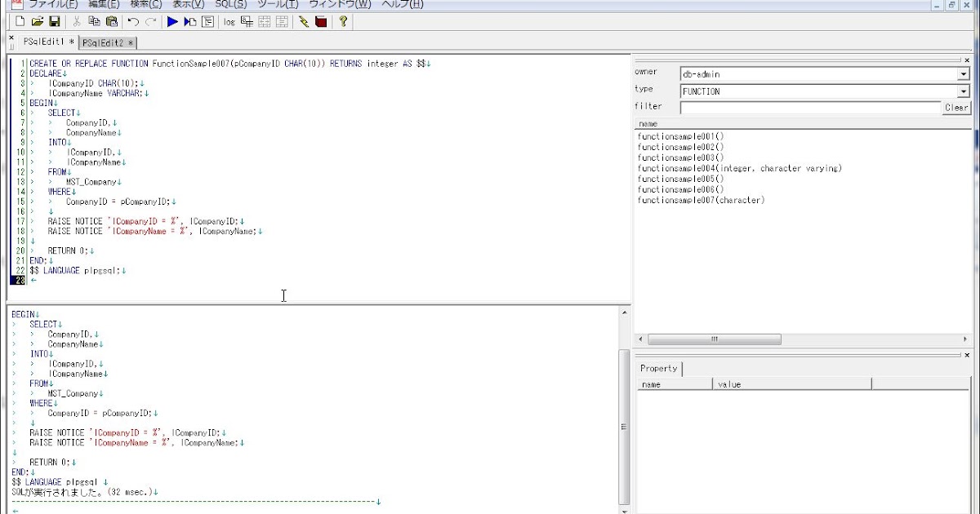Open help with the question mark icon
The width and height of the screenshot is (980, 514).
coord(343,22)
